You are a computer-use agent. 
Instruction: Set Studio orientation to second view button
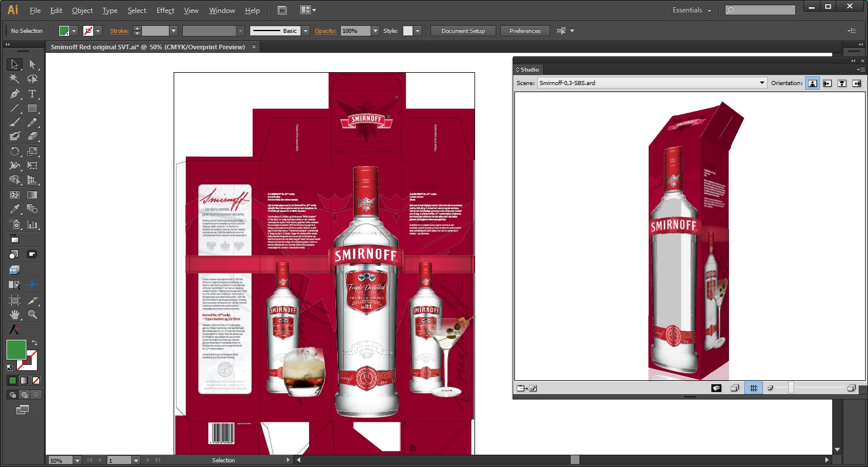827,83
